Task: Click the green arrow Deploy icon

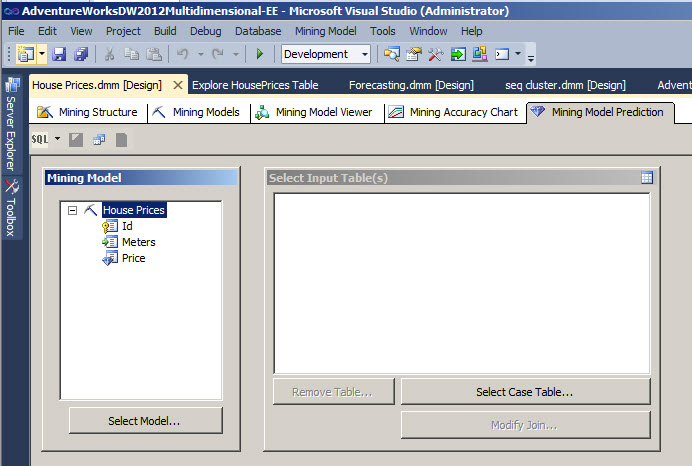Action: (x=458, y=54)
